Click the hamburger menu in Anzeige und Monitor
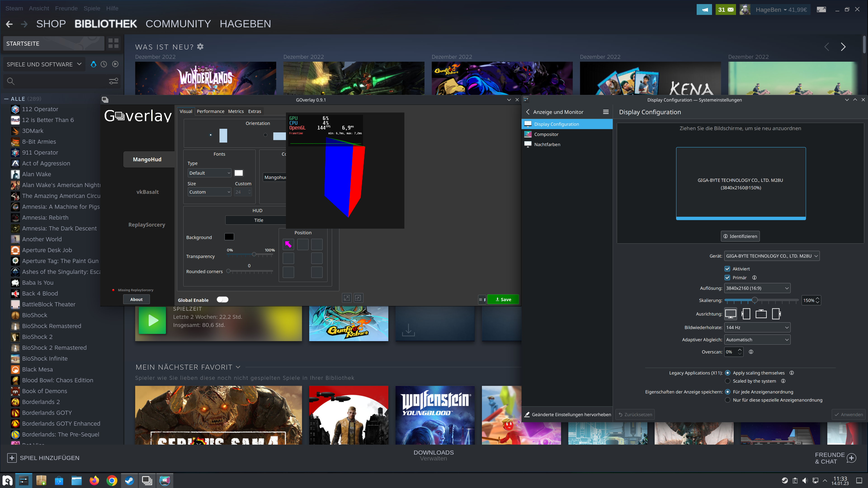 pos(606,112)
